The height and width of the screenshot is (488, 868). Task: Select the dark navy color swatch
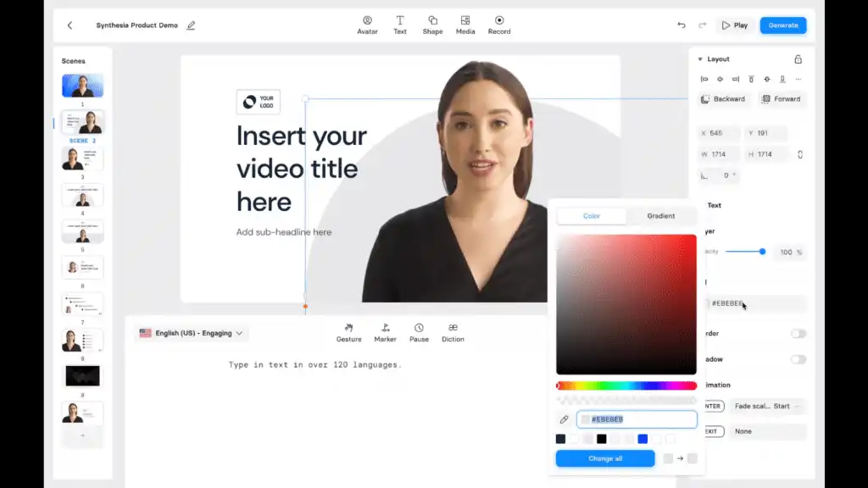tap(560, 439)
